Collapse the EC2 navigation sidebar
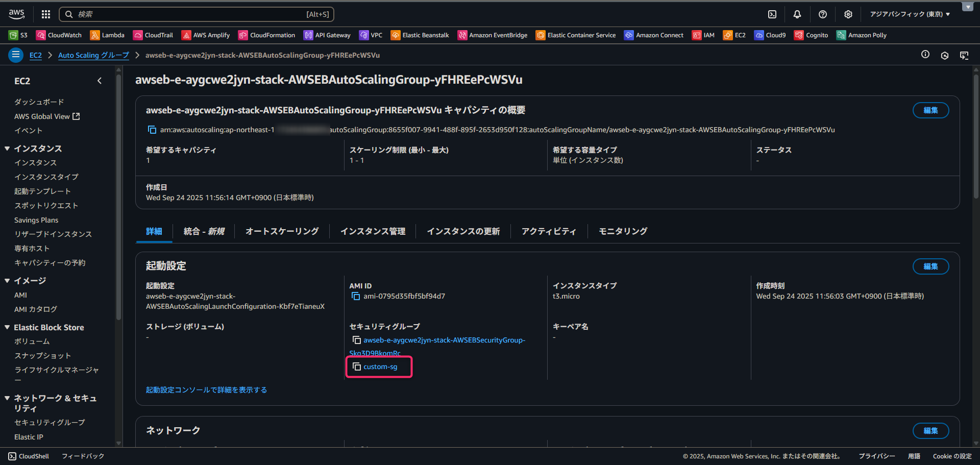Screen dimensions: 980x465 tap(100, 81)
